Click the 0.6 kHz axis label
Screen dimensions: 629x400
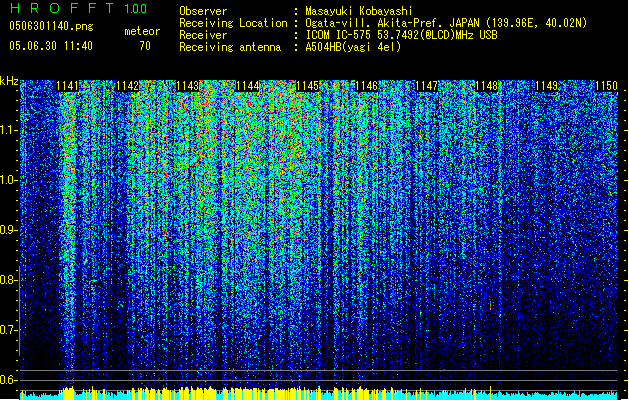(x=9, y=380)
